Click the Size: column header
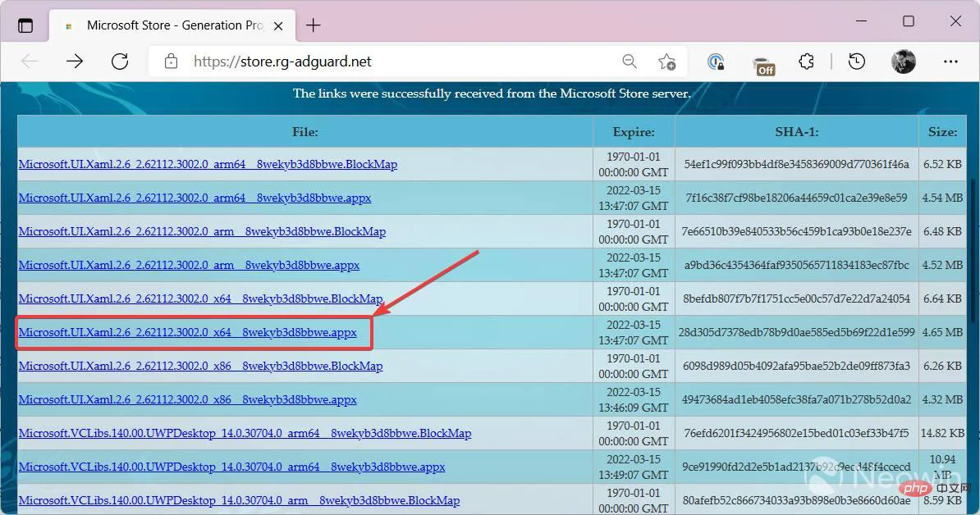Image resolution: width=980 pixels, height=515 pixels. [x=942, y=132]
